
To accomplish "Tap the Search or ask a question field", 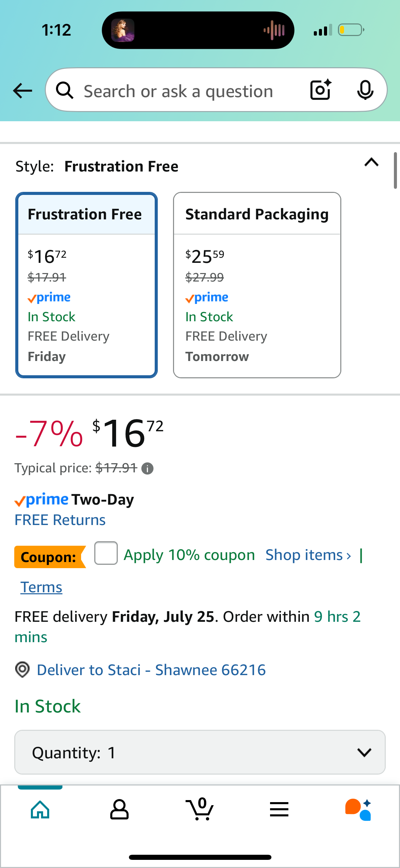I will (x=178, y=91).
